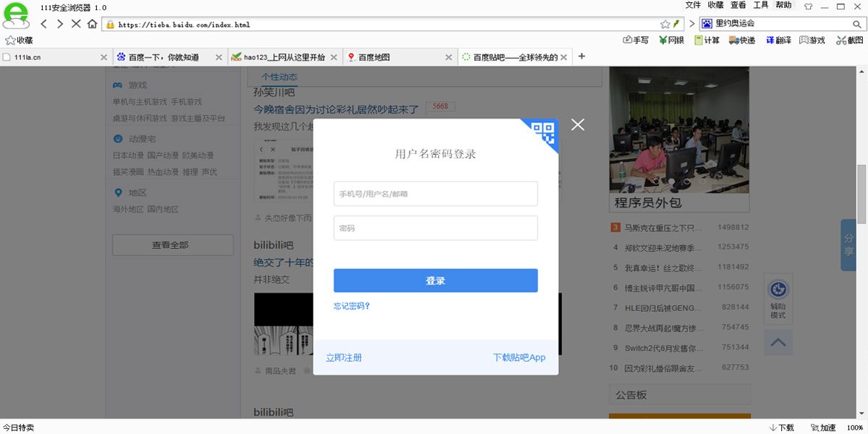Click the 登录 login button
This screenshot has width=868, height=434.
click(x=435, y=280)
